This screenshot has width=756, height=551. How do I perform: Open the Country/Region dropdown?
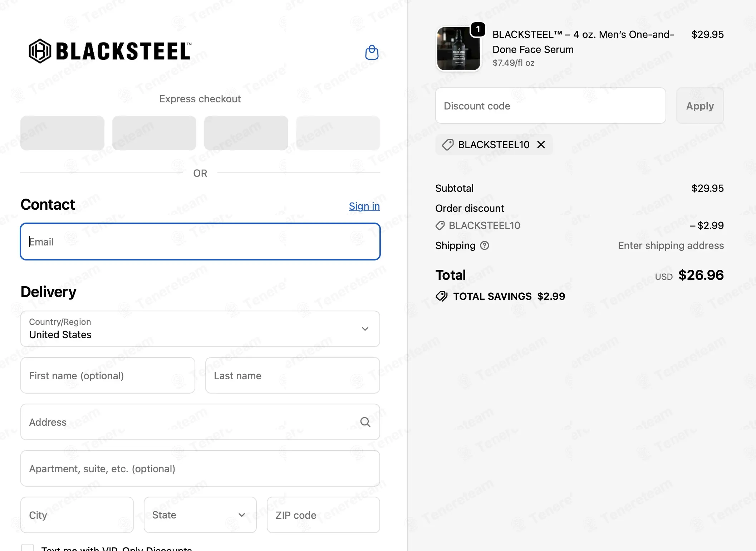click(200, 329)
